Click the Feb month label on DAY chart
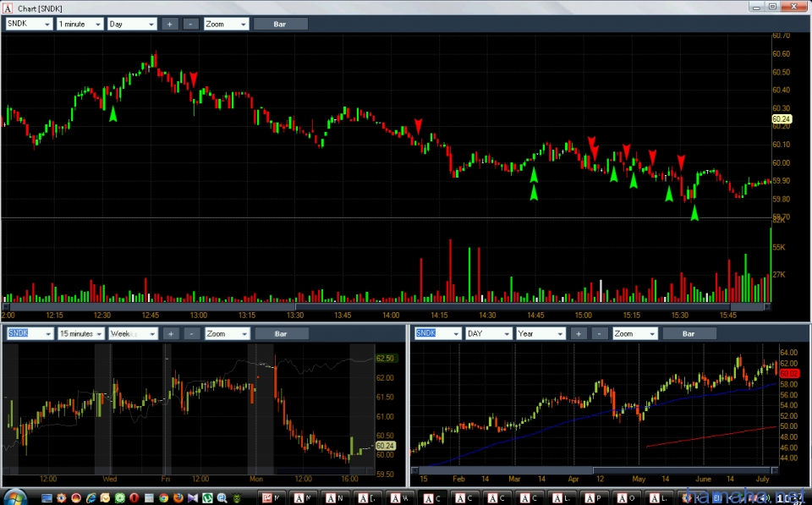 pyautogui.click(x=458, y=479)
